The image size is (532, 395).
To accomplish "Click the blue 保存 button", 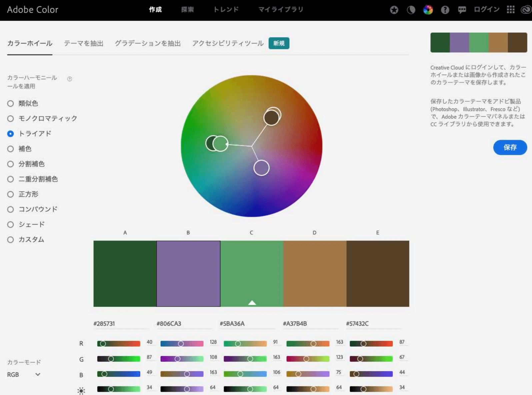I will (510, 147).
